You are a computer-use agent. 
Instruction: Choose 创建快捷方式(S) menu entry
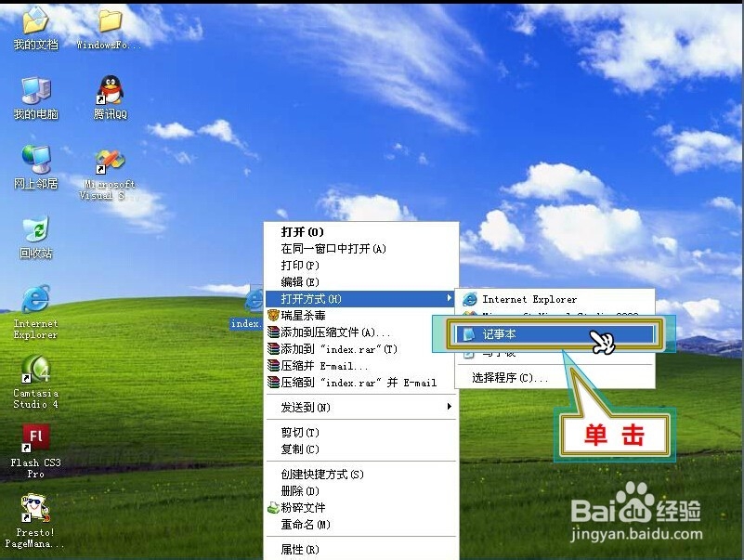pyautogui.click(x=361, y=474)
